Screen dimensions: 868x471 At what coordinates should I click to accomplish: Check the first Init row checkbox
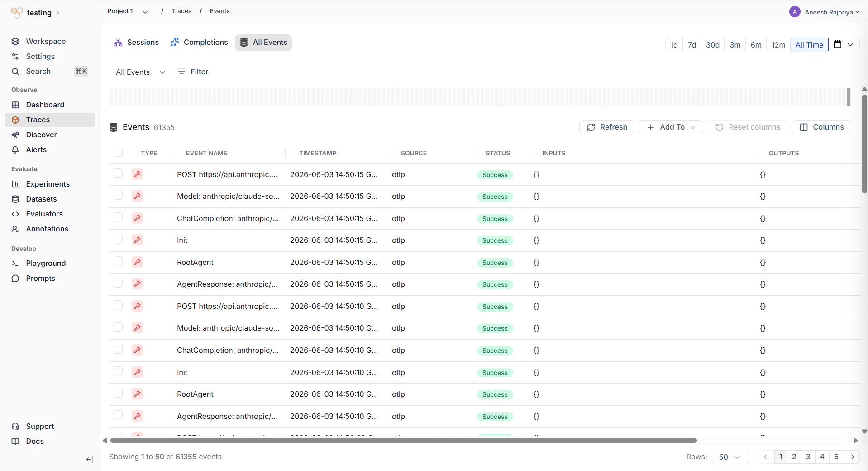point(118,239)
